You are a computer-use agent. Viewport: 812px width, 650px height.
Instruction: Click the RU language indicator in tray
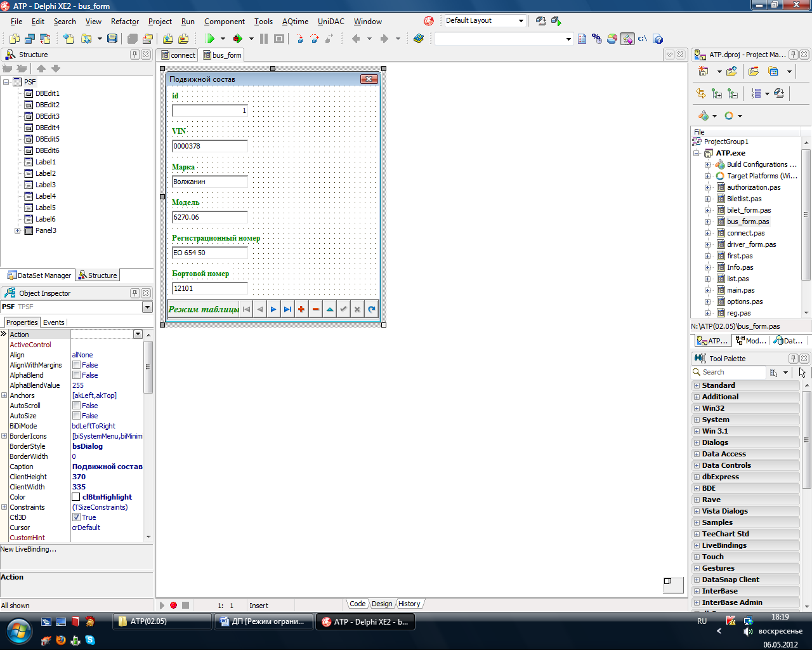(x=702, y=621)
